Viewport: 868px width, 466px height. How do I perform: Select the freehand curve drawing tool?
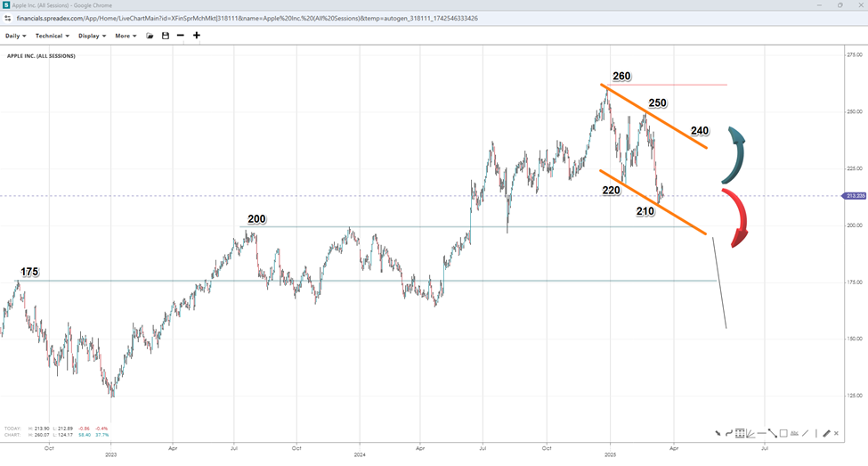click(x=728, y=434)
